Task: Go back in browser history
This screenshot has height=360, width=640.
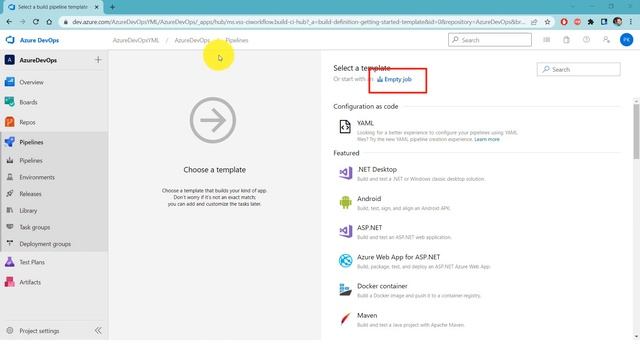Action: 9,22
